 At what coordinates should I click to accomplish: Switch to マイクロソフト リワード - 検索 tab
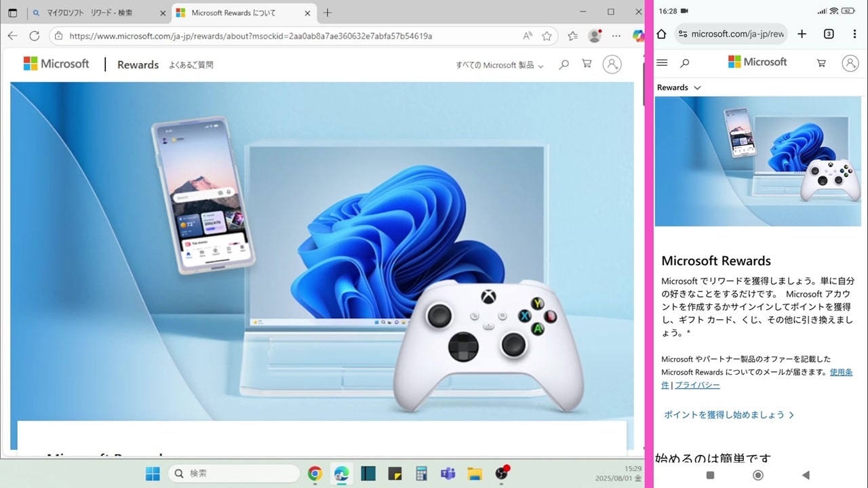99,13
